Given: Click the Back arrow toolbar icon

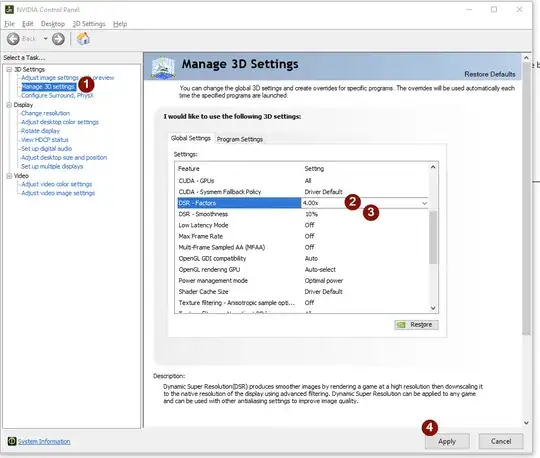Looking at the screenshot, I should 13,39.
